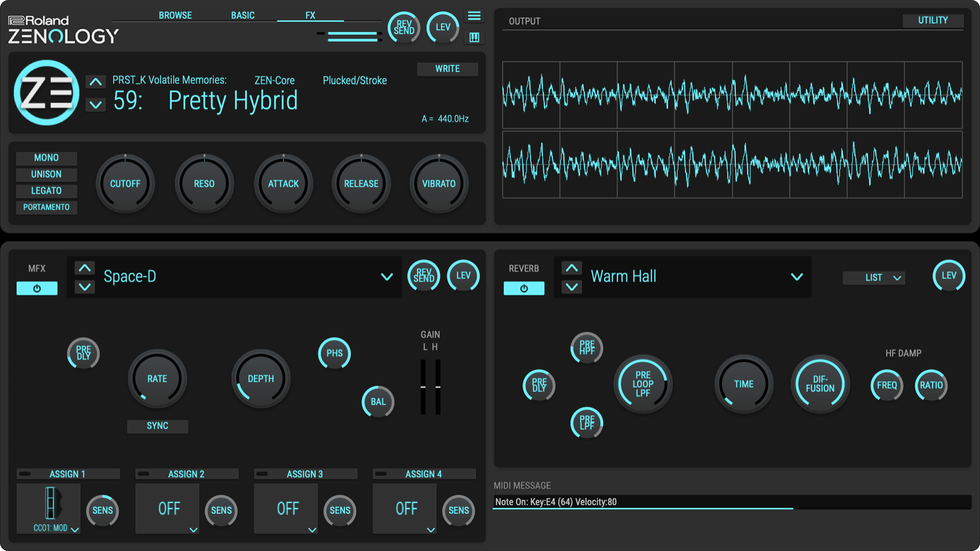The image size is (980, 551).
Task: Adjust the RELEASE knob
Action: 361,183
